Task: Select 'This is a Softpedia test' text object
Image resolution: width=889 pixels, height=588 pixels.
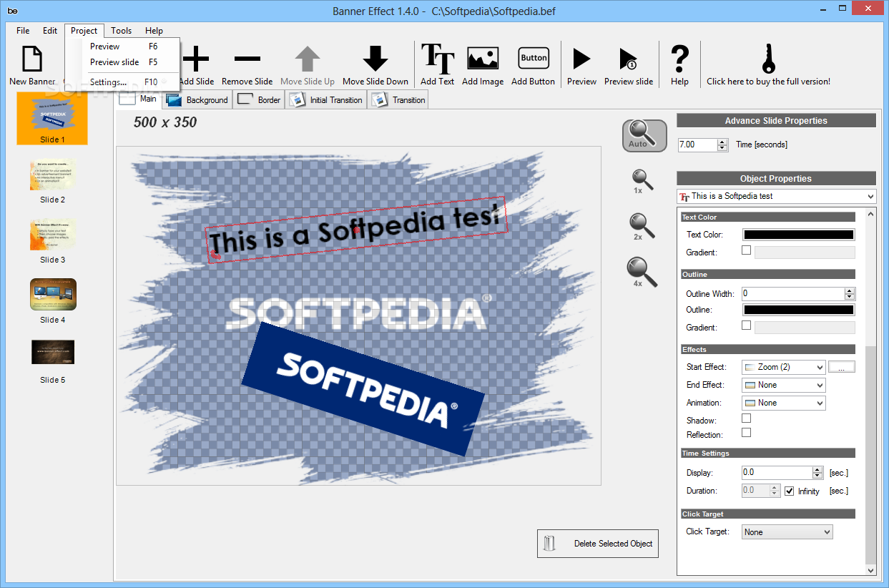Action: point(358,230)
